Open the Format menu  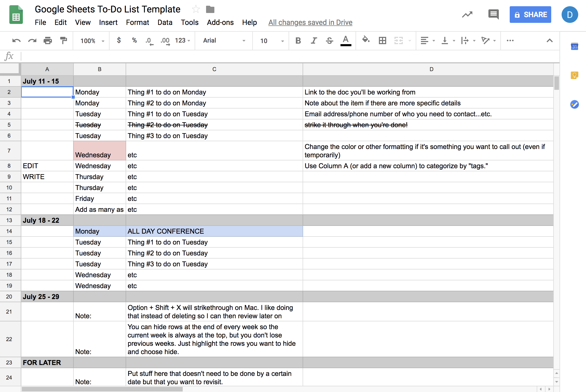pos(137,22)
